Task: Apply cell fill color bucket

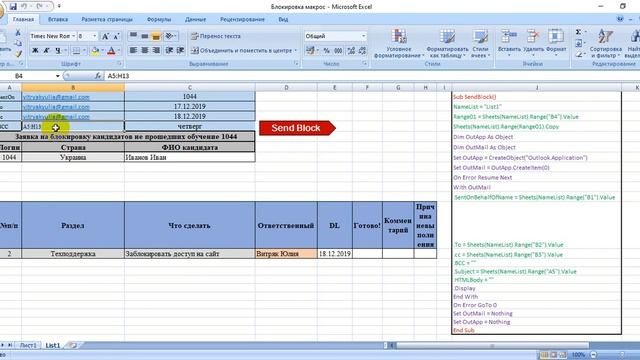Action: 95,51
